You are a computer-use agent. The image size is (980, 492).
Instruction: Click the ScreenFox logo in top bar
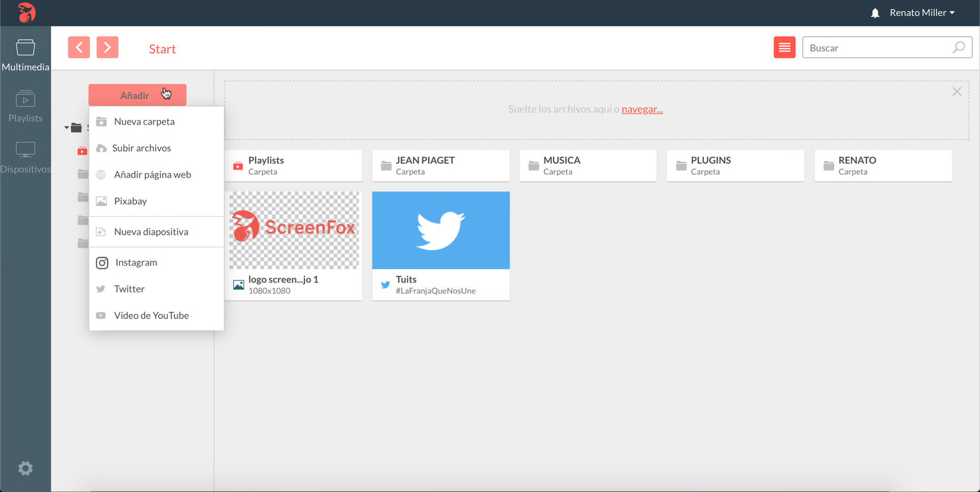click(x=27, y=12)
